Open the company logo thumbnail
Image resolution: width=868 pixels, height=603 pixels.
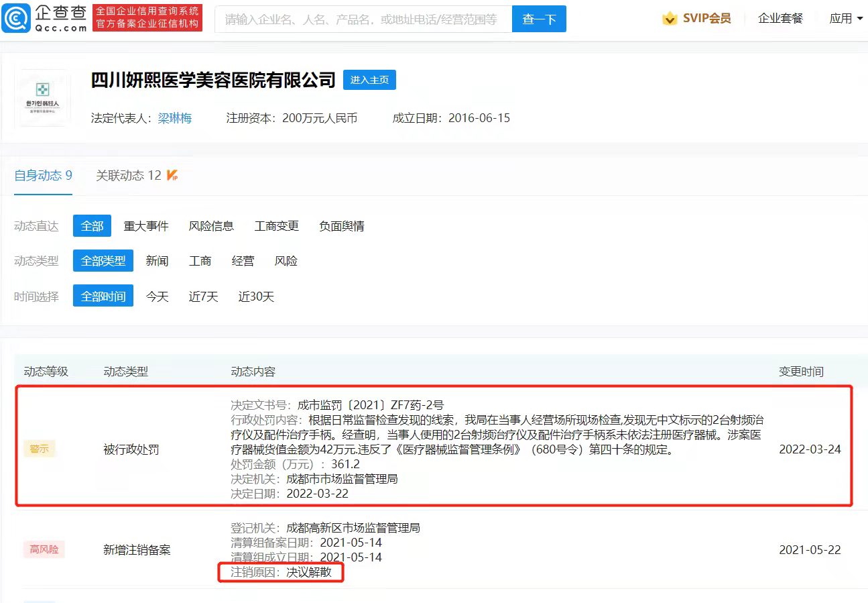click(42, 98)
